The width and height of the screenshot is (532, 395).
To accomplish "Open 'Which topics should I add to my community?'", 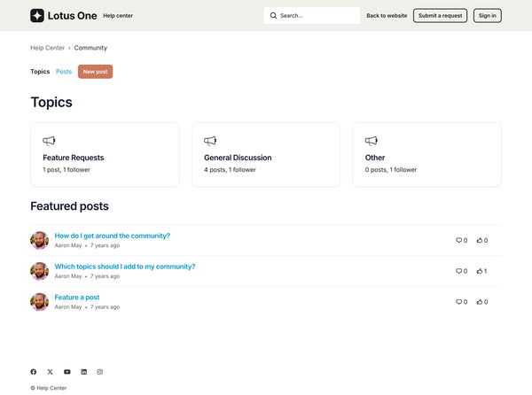I will 125,267.
